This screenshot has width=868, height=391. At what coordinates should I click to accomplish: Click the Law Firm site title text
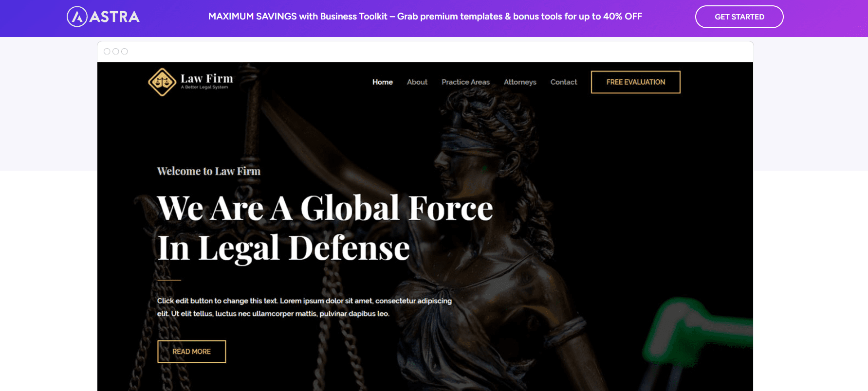coord(207,79)
